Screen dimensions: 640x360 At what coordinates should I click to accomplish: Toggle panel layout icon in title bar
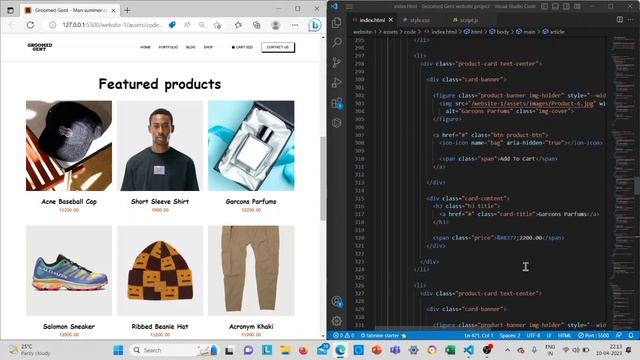[556, 6]
